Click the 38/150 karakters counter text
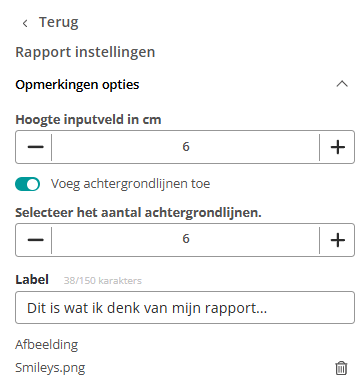 pyautogui.click(x=103, y=281)
